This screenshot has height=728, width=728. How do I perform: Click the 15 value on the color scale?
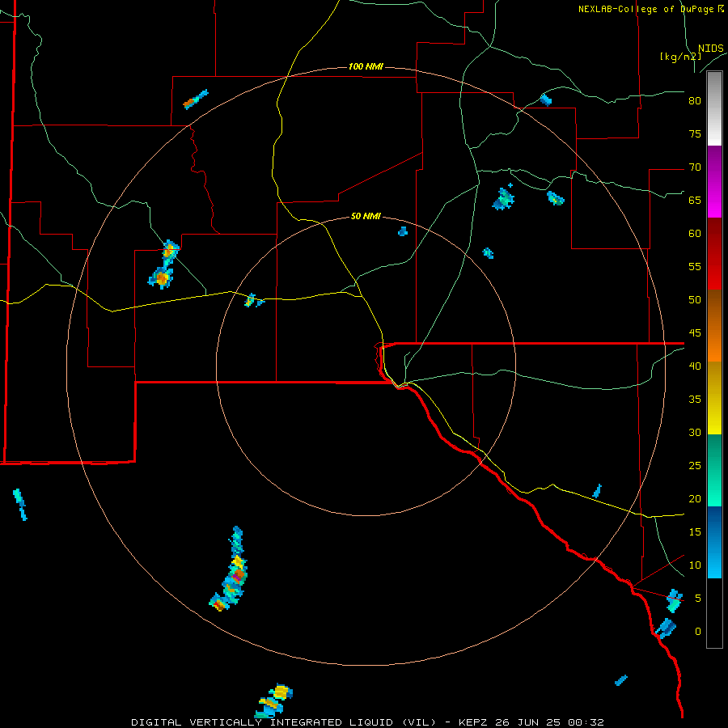pyautogui.click(x=695, y=531)
